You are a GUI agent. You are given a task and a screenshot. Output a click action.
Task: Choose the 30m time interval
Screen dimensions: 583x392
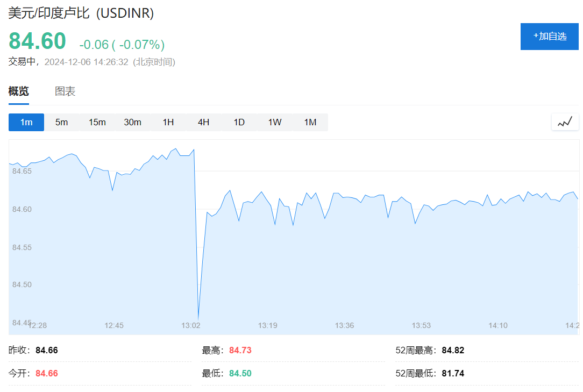point(133,122)
